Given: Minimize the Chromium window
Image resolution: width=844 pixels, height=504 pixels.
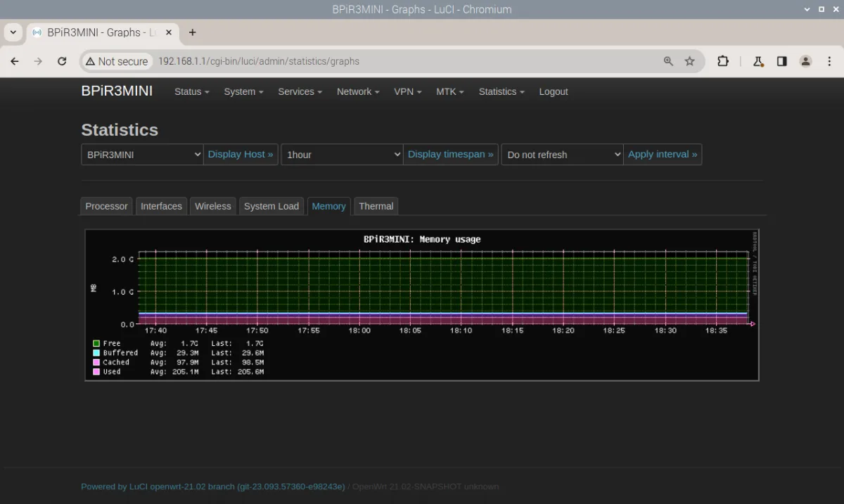Looking at the screenshot, I should [x=807, y=9].
